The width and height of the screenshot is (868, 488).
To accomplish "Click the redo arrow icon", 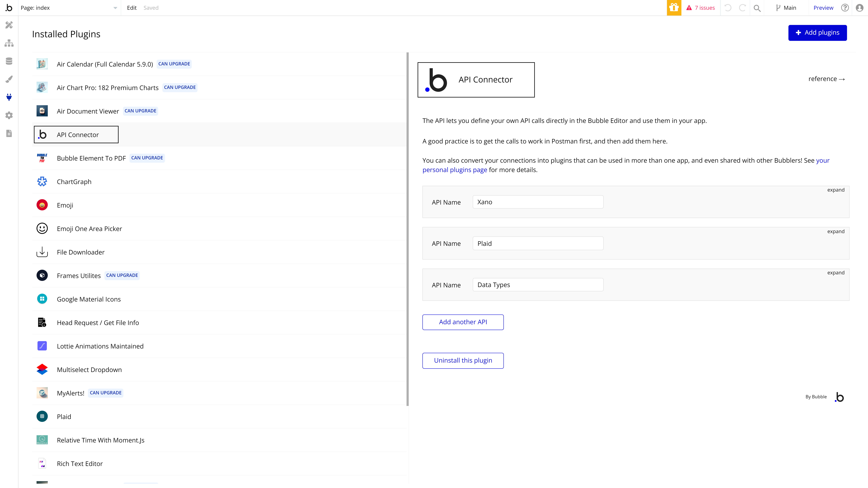I will pyautogui.click(x=742, y=8).
